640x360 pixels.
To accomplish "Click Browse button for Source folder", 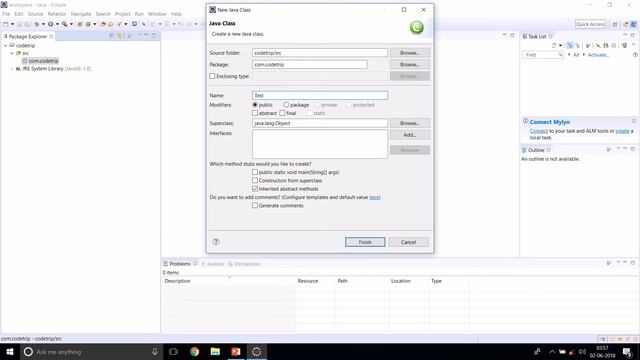I will tap(410, 53).
